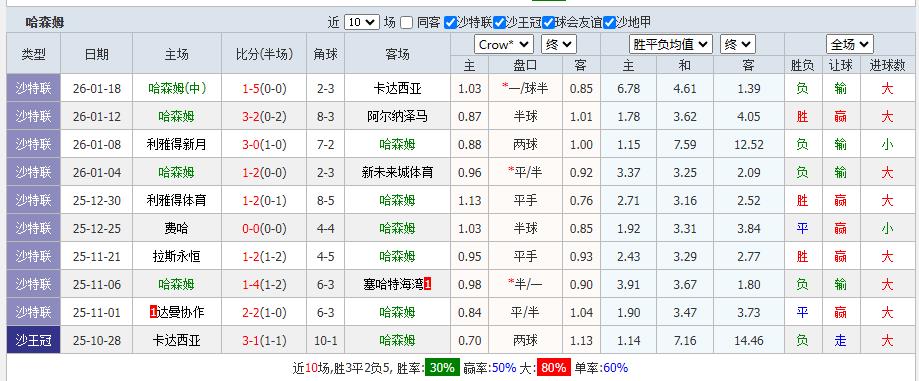Image resolution: width=919 pixels, height=381 pixels.
Task: Open the 1-4(1-2) score link
Action: tap(264, 284)
